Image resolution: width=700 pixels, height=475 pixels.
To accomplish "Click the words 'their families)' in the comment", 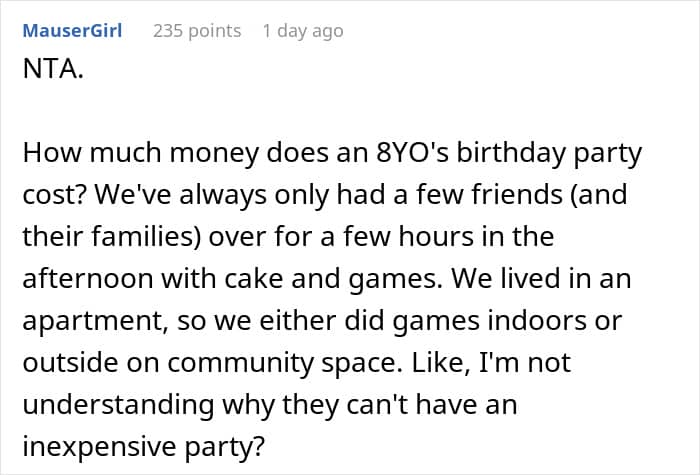I will coord(112,237).
